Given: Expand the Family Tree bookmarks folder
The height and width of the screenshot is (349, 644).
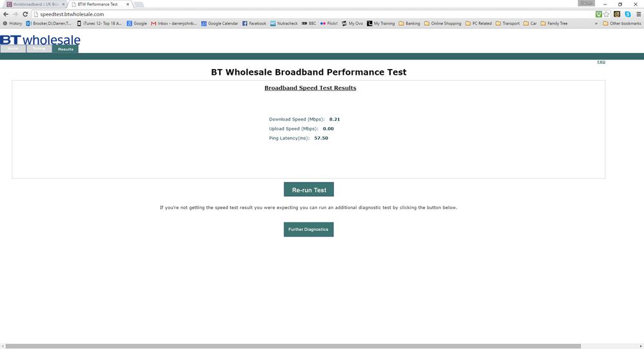Looking at the screenshot, I should tap(554, 23).
